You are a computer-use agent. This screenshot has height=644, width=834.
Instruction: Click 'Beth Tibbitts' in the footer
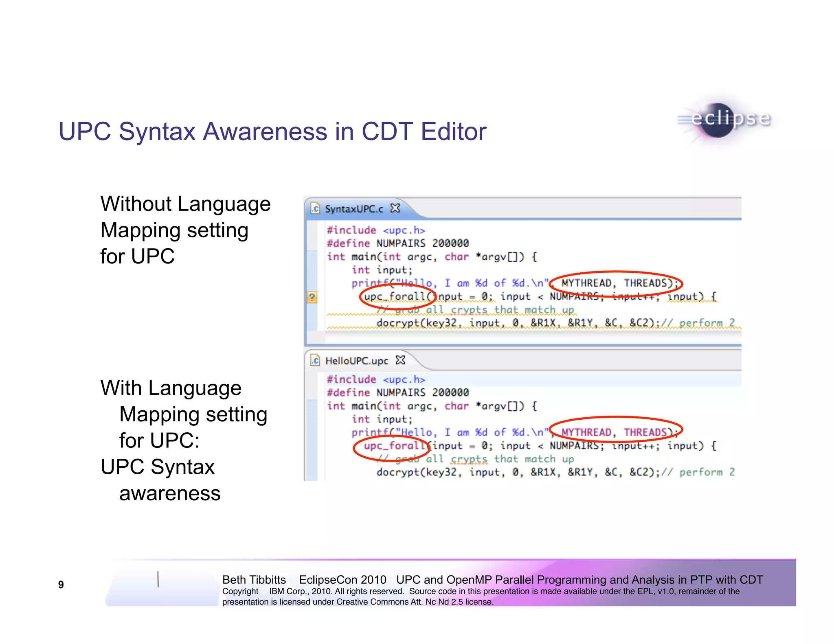pos(254,580)
